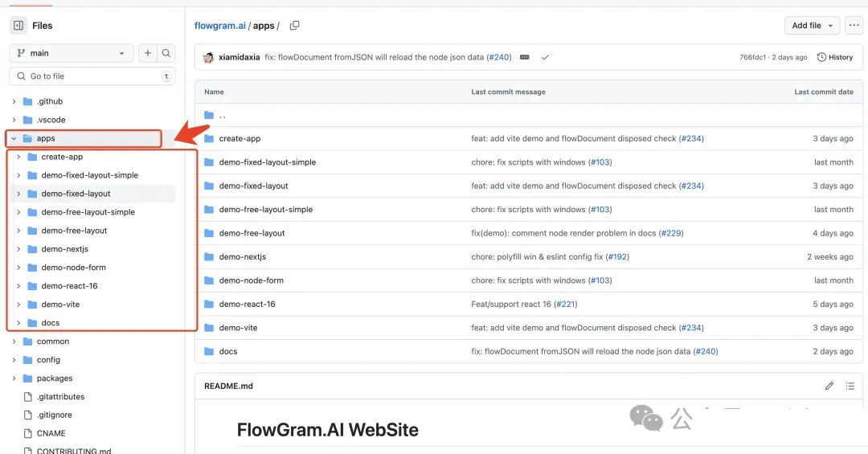Select demo-nextjs in sidebar tree

(65, 249)
